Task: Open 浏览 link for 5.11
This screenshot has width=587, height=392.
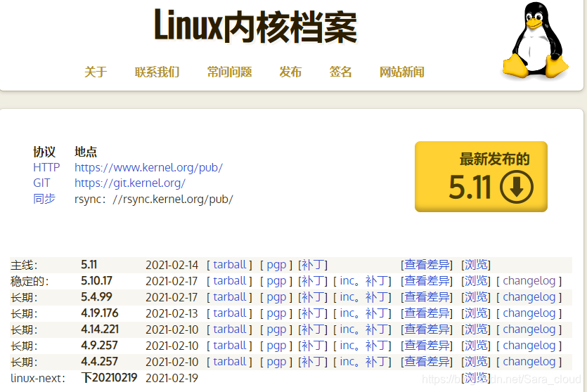Action: 476,265
